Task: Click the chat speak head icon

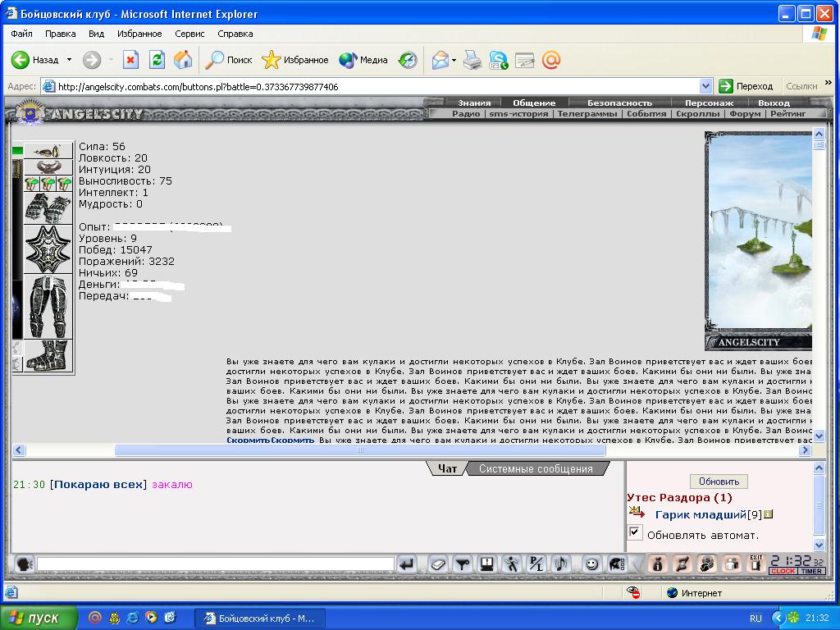Action: point(24,564)
